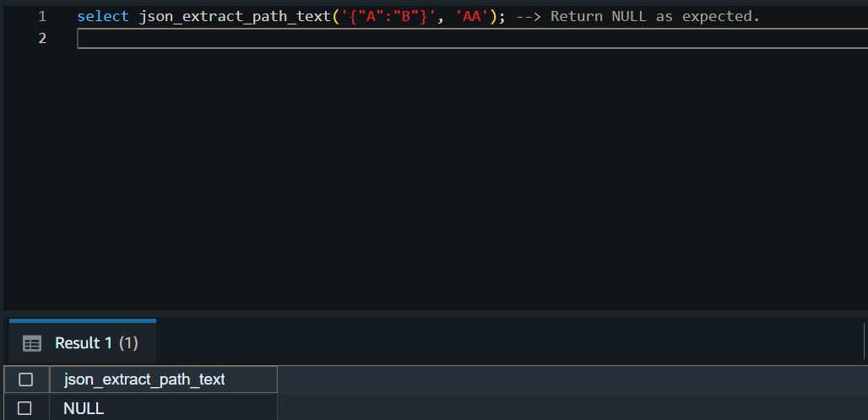
Task: Click the select keyword on line 1
Action: [103, 17]
